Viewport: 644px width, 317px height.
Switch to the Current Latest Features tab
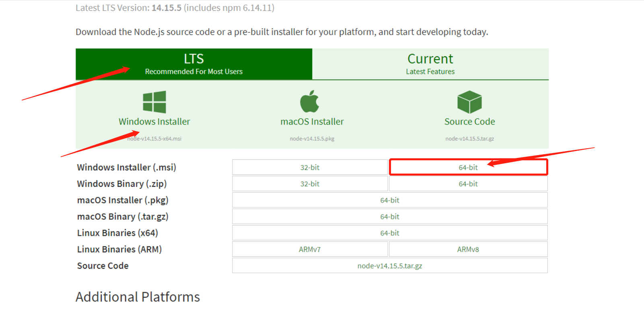430,64
